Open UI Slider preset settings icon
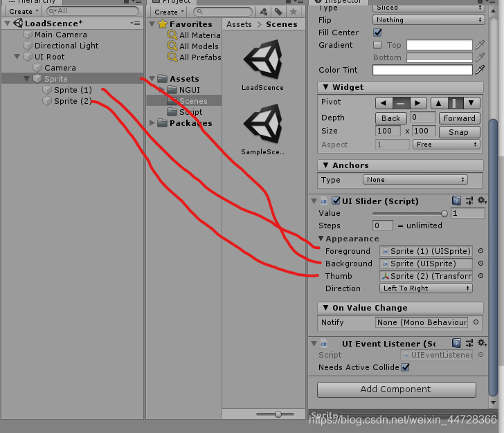Image resolution: width=504 pixels, height=433 pixels. pos(469,201)
